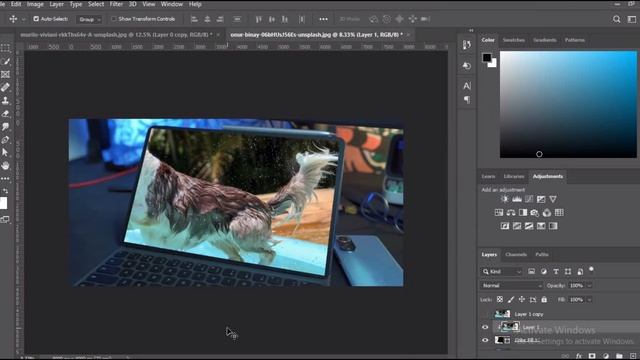Add a Gradient Map adjustment
This screenshot has height=360, width=640.
[553, 226]
